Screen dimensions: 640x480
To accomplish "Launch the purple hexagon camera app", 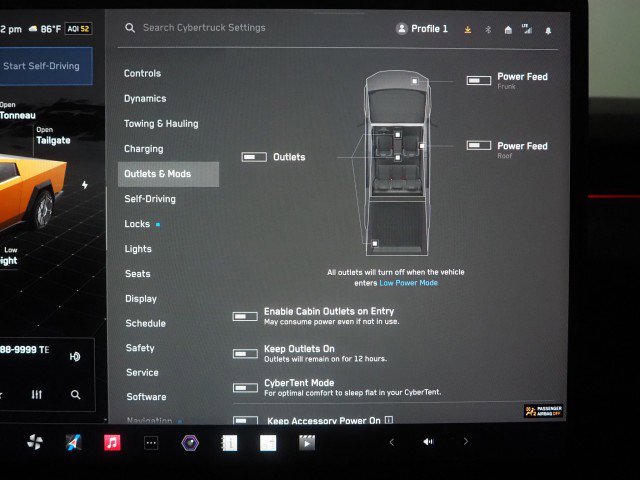I will [x=190, y=443].
